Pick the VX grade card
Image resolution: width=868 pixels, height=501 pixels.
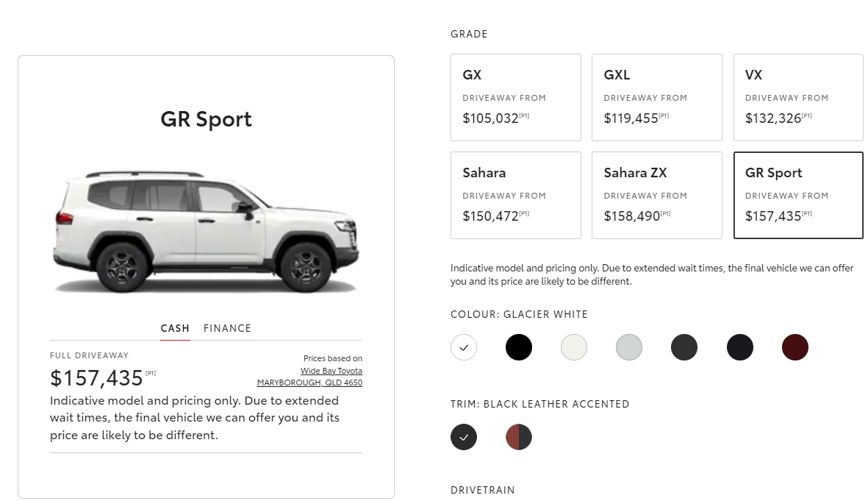[797, 97]
